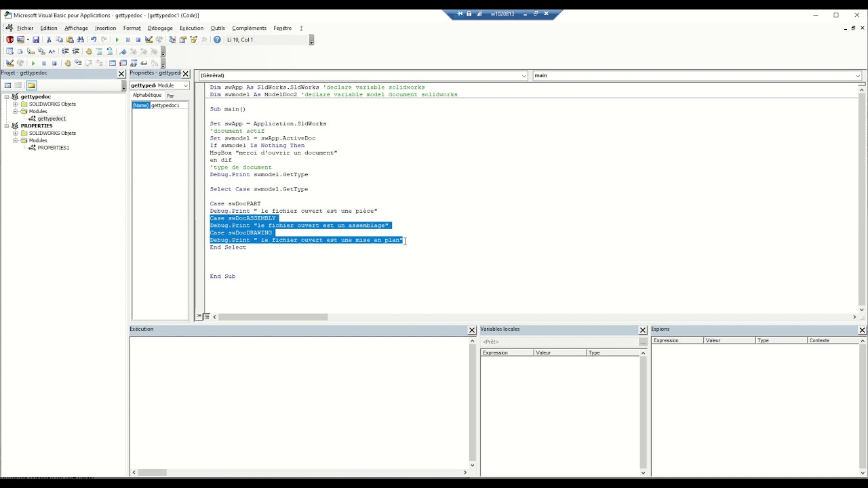Screen dimensions: 868x488
Task: Click the ellipsis button in Variables locales
Action: (x=643, y=342)
